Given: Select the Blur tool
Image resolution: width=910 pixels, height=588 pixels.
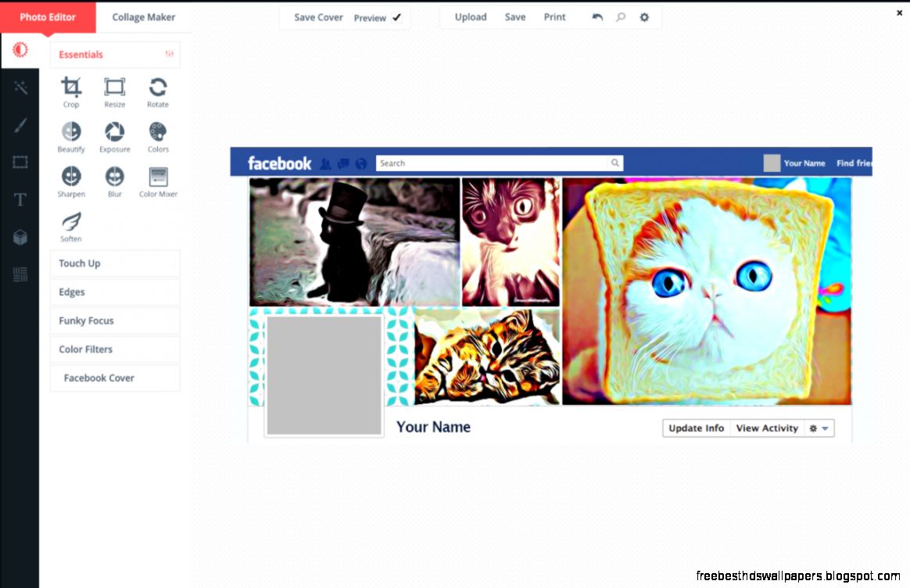Looking at the screenshot, I should [x=114, y=181].
